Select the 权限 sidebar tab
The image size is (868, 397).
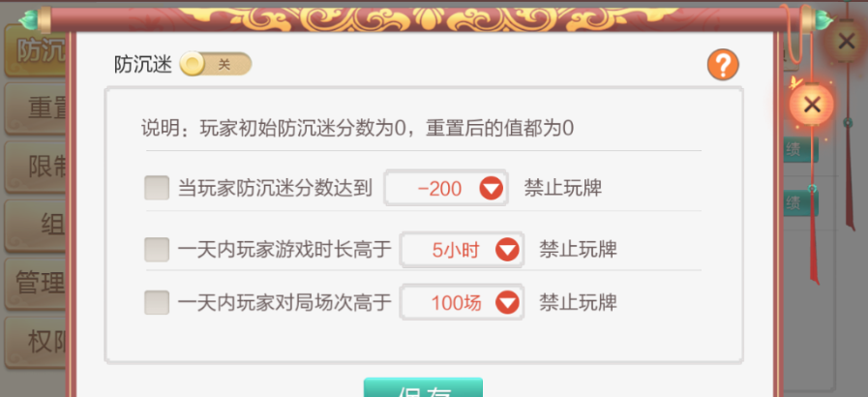click(x=37, y=342)
